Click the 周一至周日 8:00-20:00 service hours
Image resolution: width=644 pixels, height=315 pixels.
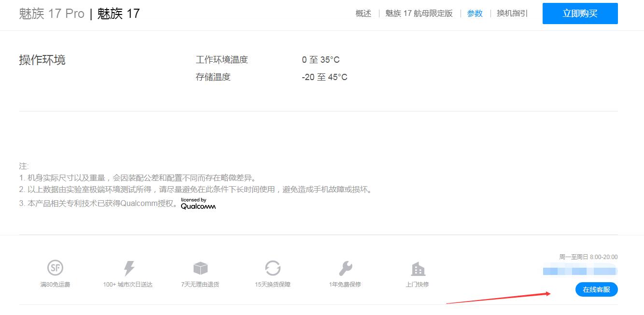pyautogui.click(x=588, y=257)
